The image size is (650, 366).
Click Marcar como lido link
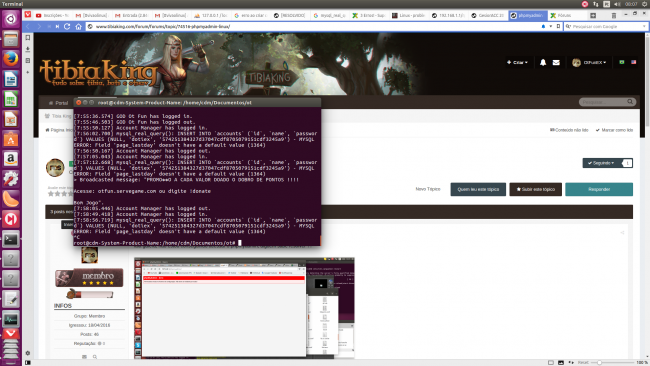614,130
